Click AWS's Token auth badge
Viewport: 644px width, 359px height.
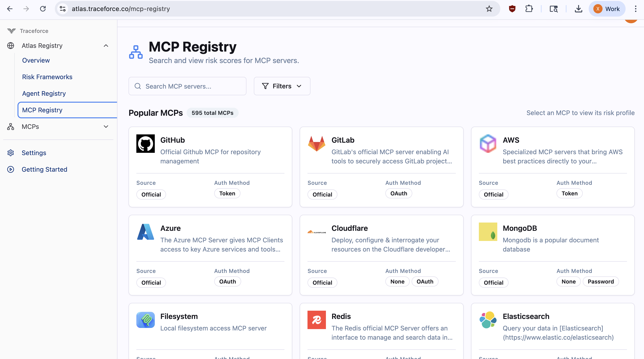coord(570,193)
